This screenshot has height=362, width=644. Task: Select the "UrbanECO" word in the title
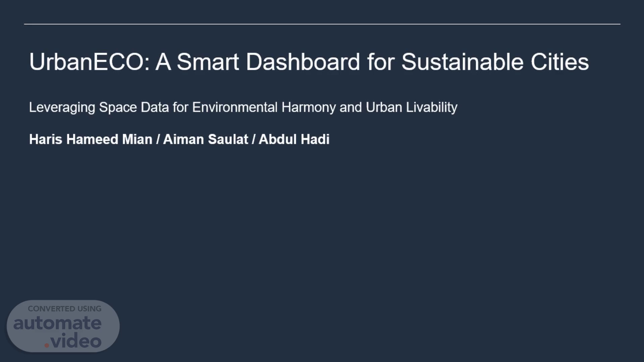pyautogui.click(x=87, y=62)
